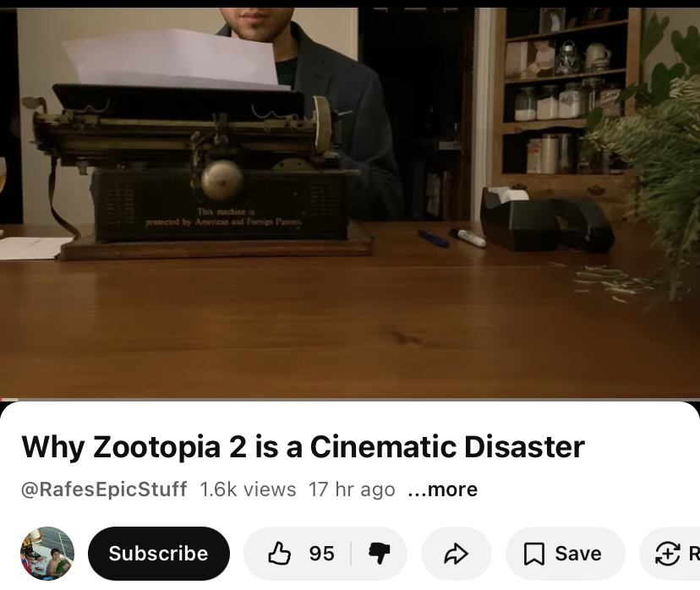The height and width of the screenshot is (590, 700).
Task: Expand description with ...more
Action: 443,489
